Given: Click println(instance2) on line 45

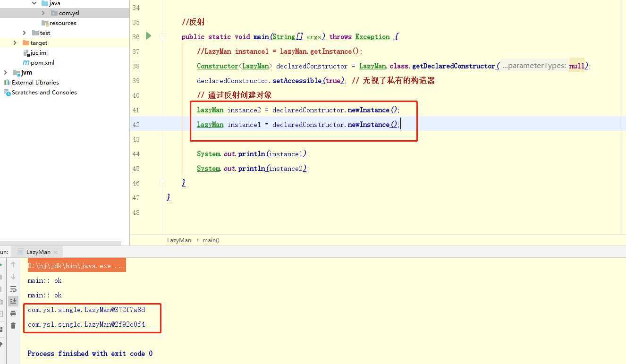Looking at the screenshot, I should click(x=273, y=169).
